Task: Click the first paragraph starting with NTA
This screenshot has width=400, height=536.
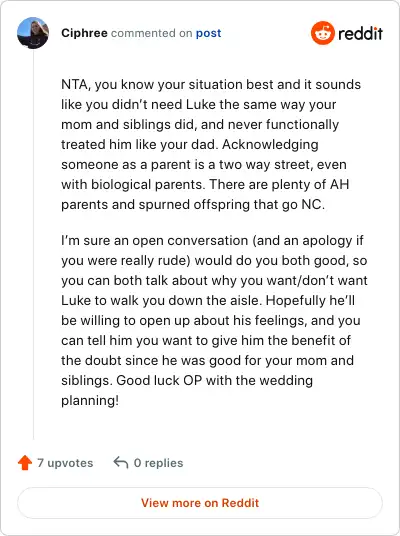Action: click(x=211, y=144)
